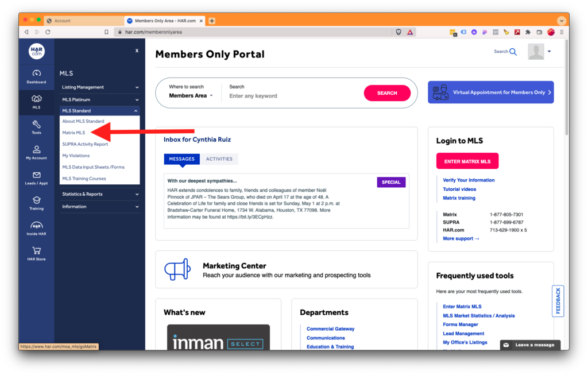Click the keyword search input field

point(292,96)
